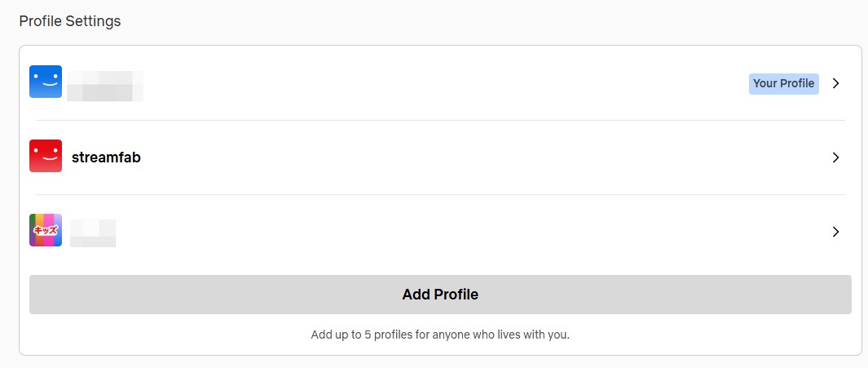The image size is (868, 368).
Task: Click the blue smiley profile avatar
Action: [46, 82]
